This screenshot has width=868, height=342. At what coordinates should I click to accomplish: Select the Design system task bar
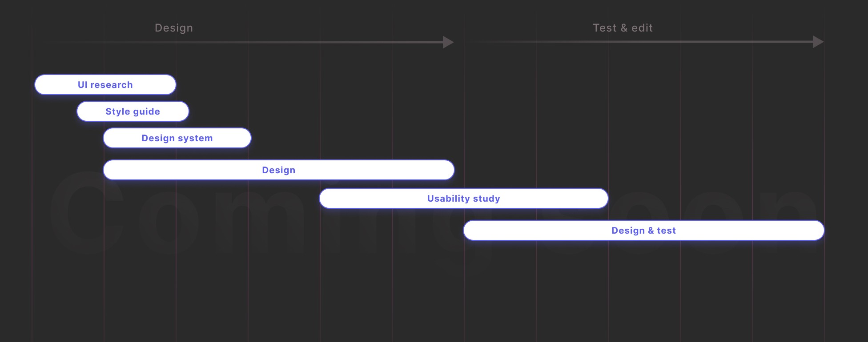pos(177,138)
